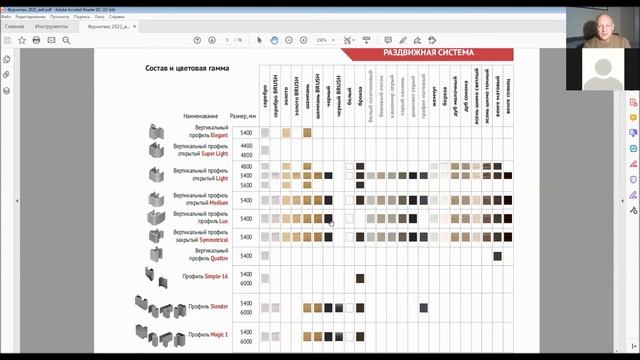Screen dimensions: 640x360
Task: Click the page number input field
Action: tap(227, 40)
